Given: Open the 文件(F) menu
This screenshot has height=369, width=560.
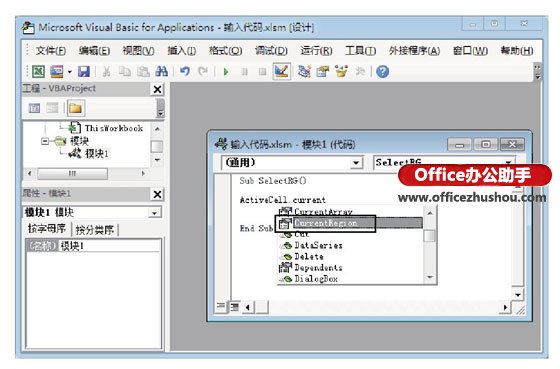Looking at the screenshot, I should pyautogui.click(x=51, y=51).
